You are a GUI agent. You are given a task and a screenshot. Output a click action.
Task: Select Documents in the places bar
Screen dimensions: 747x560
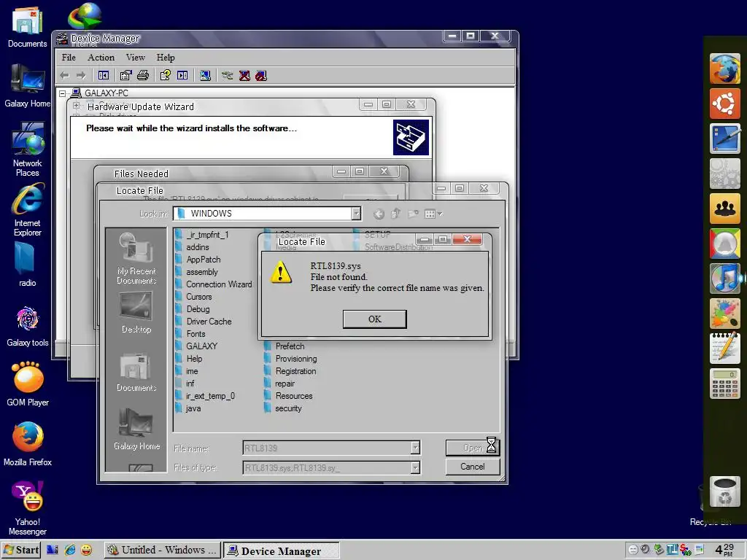(x=136, y=373)
